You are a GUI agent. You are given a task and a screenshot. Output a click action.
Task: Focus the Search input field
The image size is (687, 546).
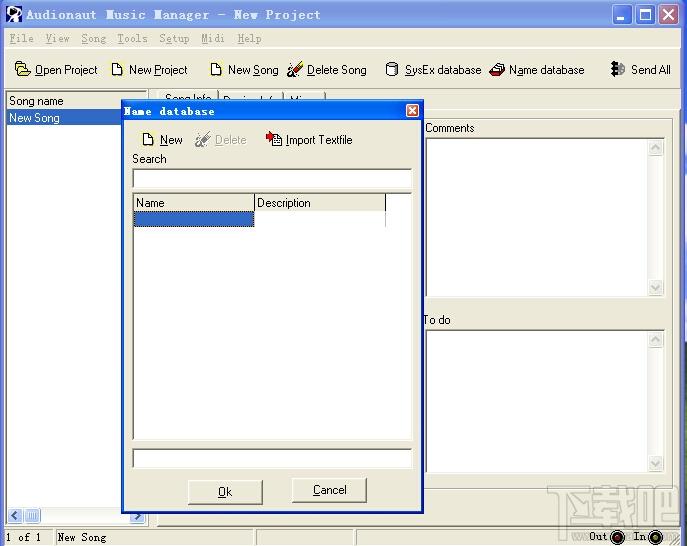pyautogui.click(x=272, y=179)
